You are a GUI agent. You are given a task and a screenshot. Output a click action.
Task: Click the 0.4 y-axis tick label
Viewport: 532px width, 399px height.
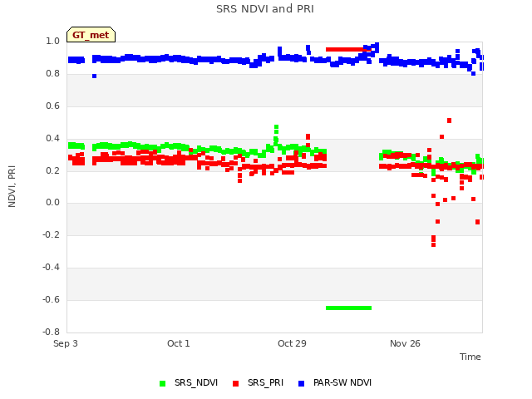click(52, 139)
